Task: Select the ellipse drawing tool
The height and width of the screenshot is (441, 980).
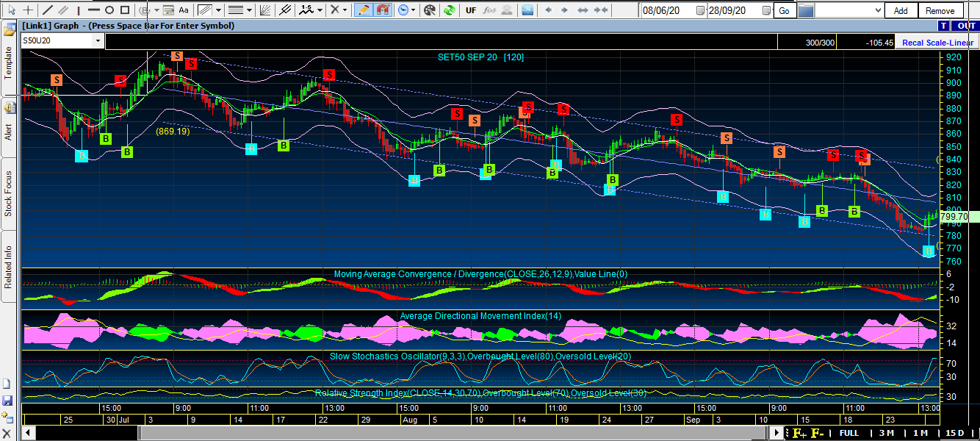Action: (109, 10)
